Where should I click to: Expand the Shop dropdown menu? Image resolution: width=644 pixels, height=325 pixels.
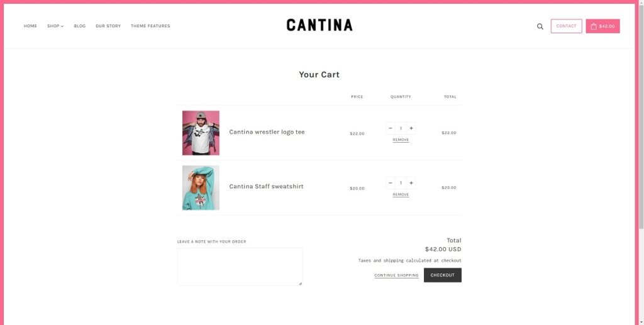click(55, 26)
